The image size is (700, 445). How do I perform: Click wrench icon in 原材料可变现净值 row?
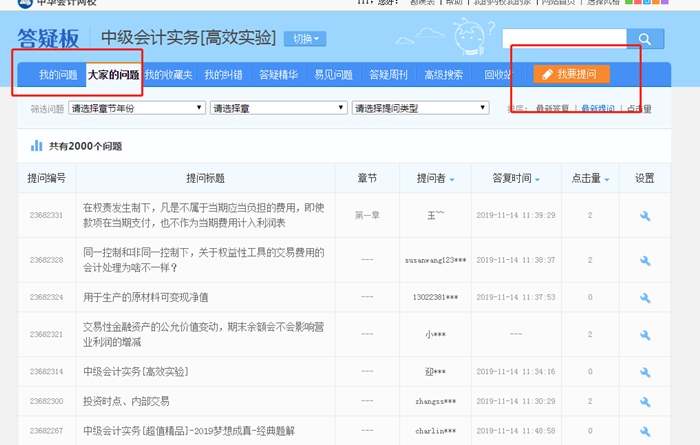coord(645,297)
